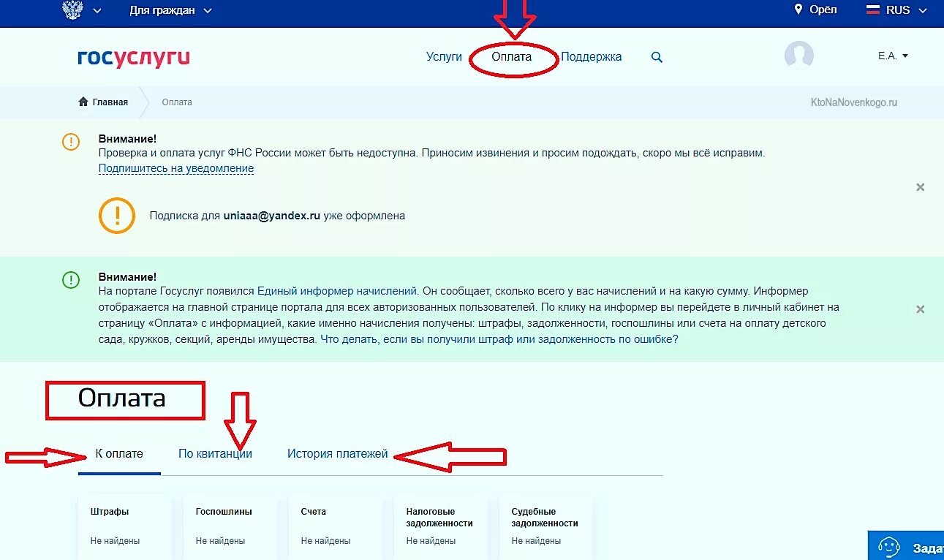Expand the Е.А. account dropdown
This screenshot has width=944, height=560.
point(893,56)
